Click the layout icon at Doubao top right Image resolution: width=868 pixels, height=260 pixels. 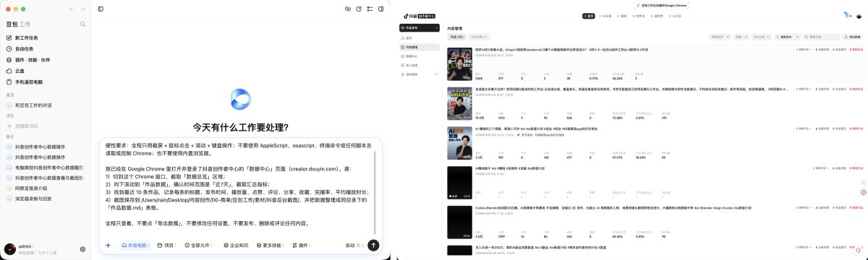pyautogui.click(x=380, y=9)
